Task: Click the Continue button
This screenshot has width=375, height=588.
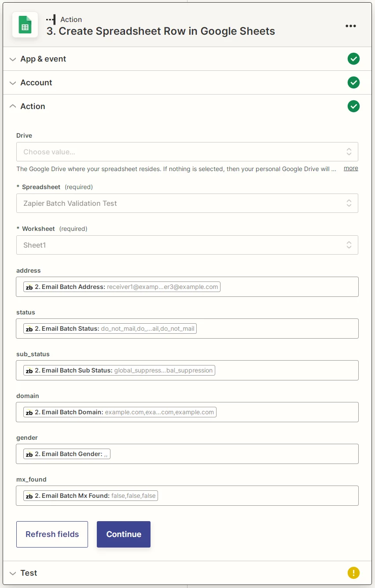Action: (x=123, y=534)
